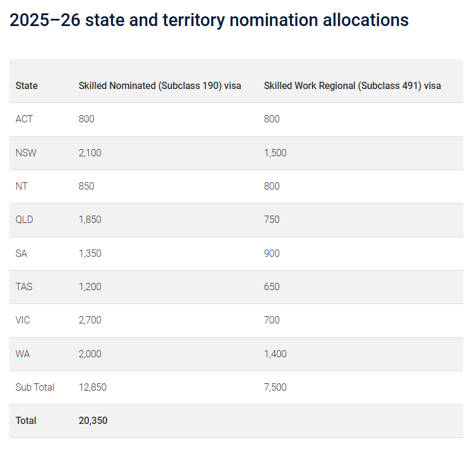
Task: Click the NSW Subclass 491 value 1,500
Action: 275,153
